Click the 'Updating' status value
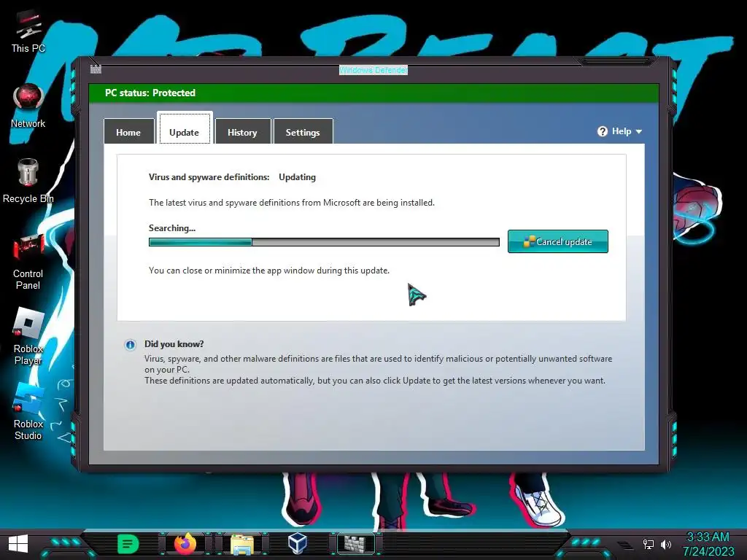The width and height of the screenshot is (747, 560). [x=298, y=177]
